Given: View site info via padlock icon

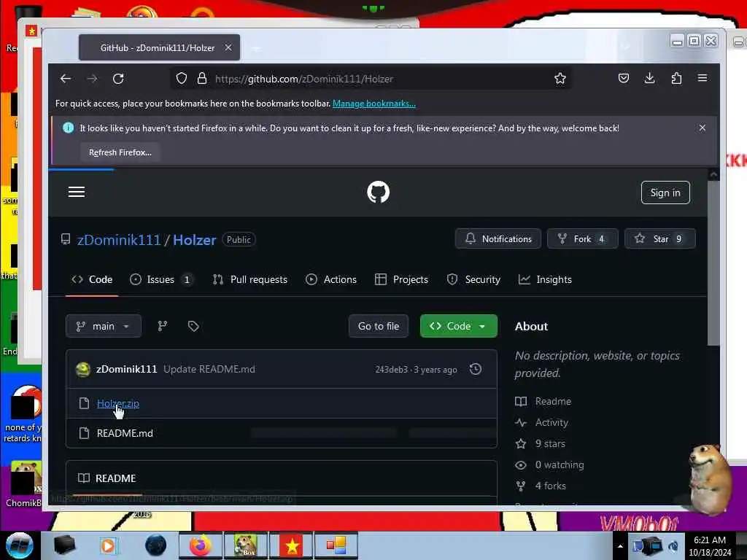Looking at the screenshot, I should click(x=202, y=79).
